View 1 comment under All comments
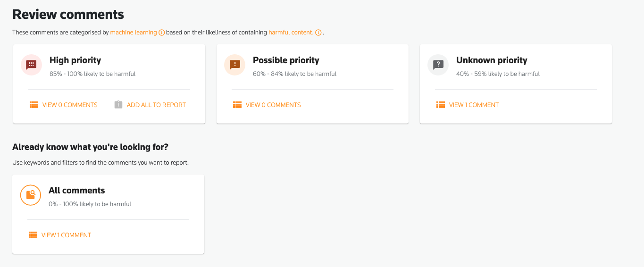Screen dimensions: 644x267 [x=66, y=235]
